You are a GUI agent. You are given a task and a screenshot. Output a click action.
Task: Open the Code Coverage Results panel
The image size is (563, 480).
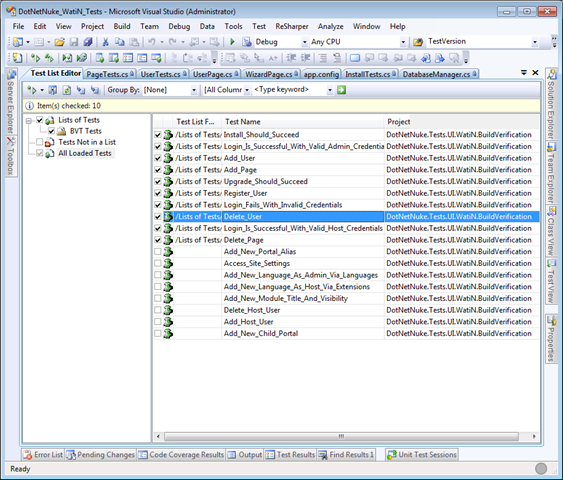[x=181, y=455]
